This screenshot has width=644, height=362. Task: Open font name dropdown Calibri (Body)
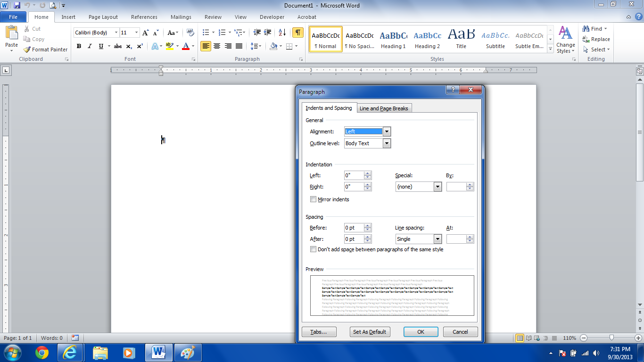pos(116,33)
